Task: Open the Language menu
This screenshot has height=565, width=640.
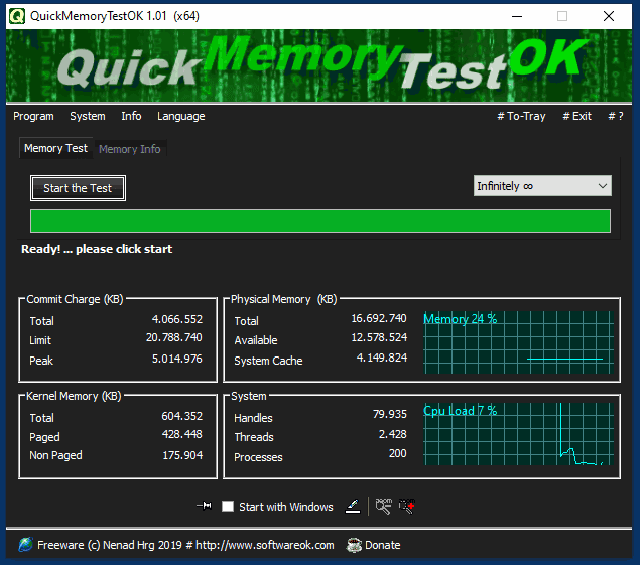Action: click(x=181, y=116)
